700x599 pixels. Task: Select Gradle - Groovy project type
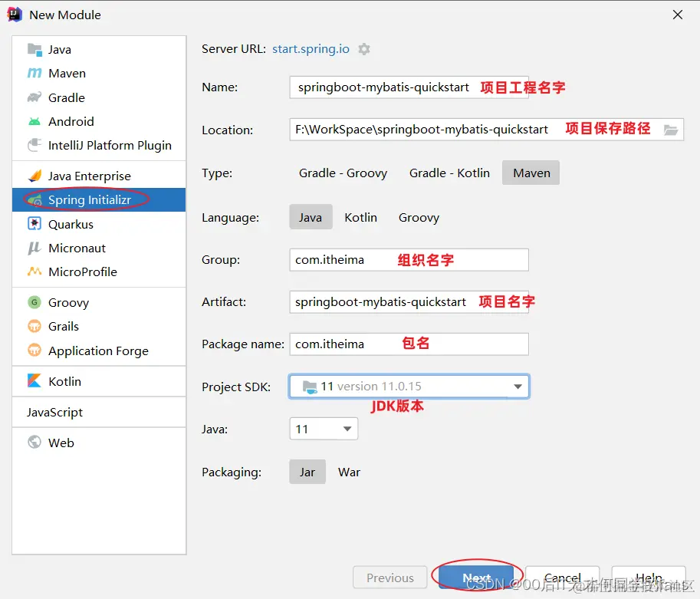(x=343, y=173)
